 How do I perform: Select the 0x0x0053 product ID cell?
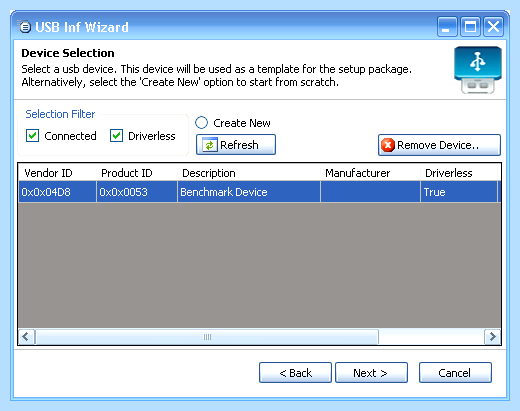(x=137, y=192)
